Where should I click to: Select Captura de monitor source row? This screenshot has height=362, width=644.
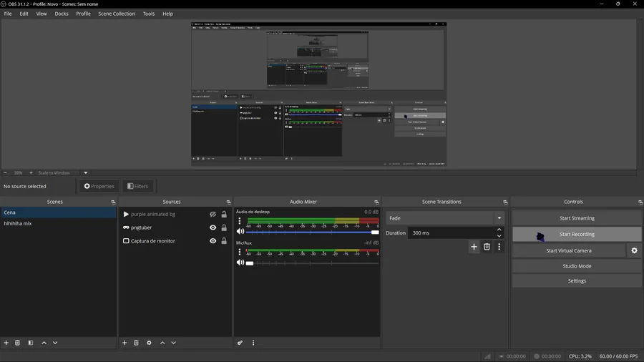coord(175,241)
